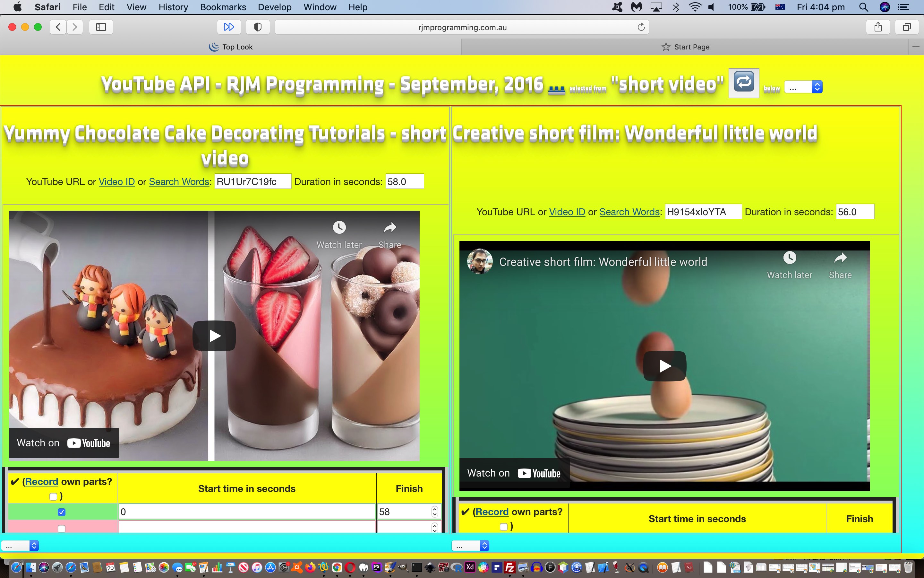Click Watch later on Wonderful little world video
Viewport: 924px width, 578px height.
790,265
